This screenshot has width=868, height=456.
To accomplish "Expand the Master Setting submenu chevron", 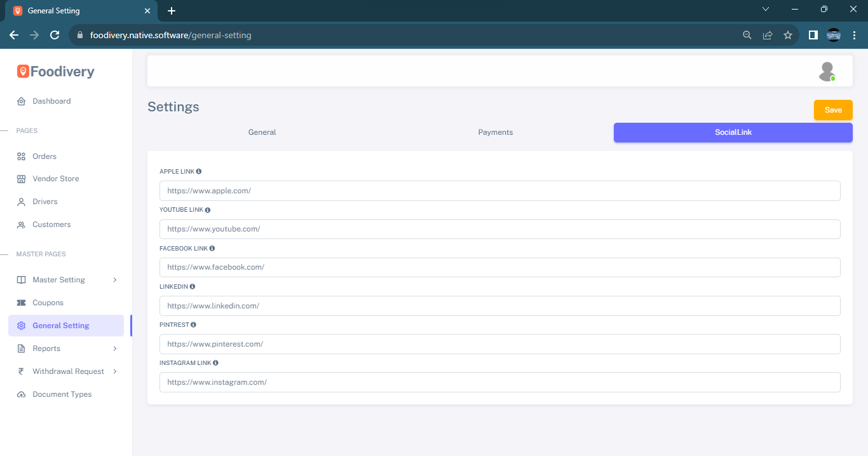I will pos(115,280).
